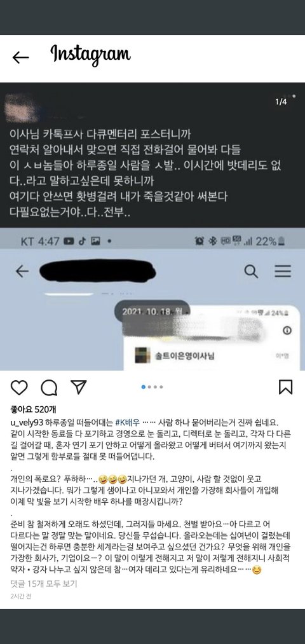The height and width of the screenshot is (644, 305).
Task: Save the post with the bookmark icon
Action: click(285, 387)
